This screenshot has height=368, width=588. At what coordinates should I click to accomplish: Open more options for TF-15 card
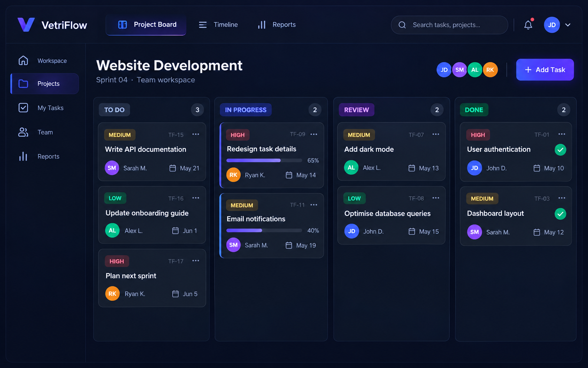pos(196,134)
